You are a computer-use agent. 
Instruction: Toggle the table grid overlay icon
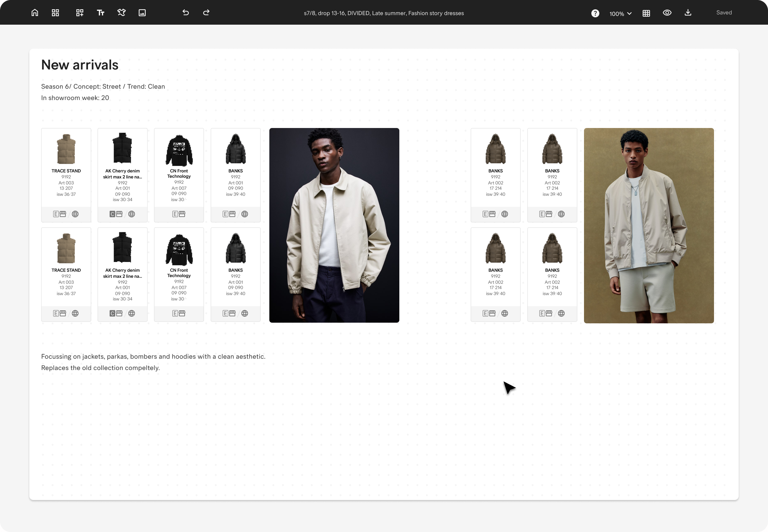(646, 13)
